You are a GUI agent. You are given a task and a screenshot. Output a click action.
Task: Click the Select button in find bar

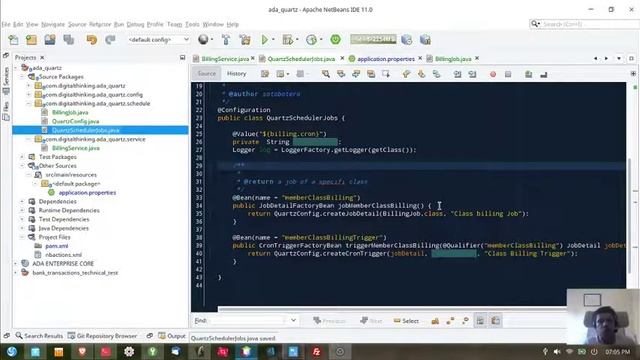(x=406, y=321)
